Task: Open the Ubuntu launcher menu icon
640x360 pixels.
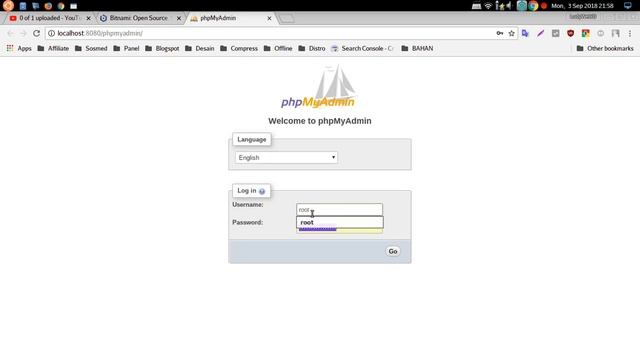Action: pyautogui.click(x=8, y=6)
